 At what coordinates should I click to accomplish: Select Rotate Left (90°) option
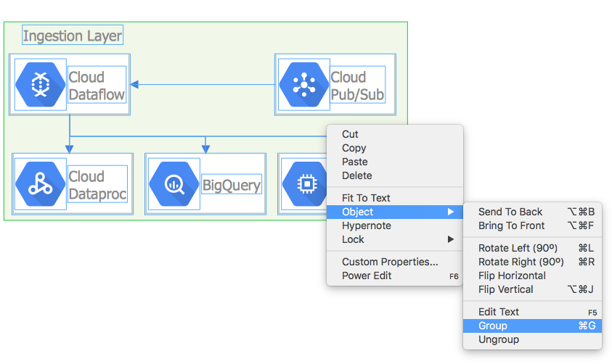[532, 248]
